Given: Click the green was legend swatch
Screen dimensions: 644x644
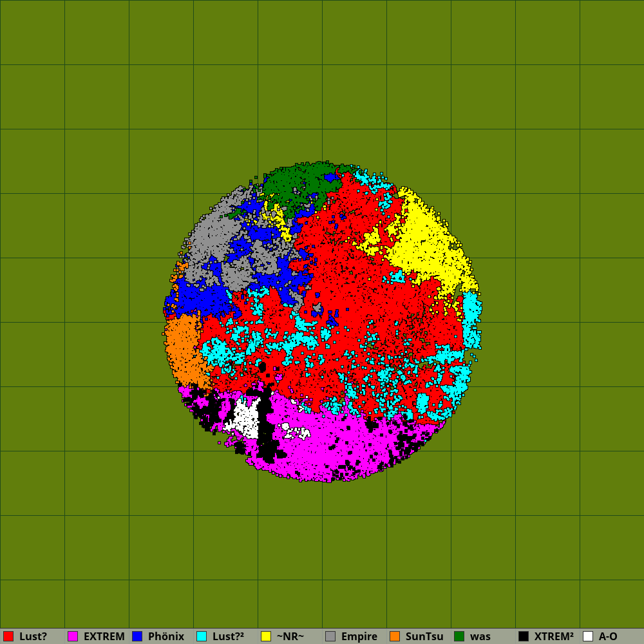Looking at the screenshot, I should (x=459, y=636).
